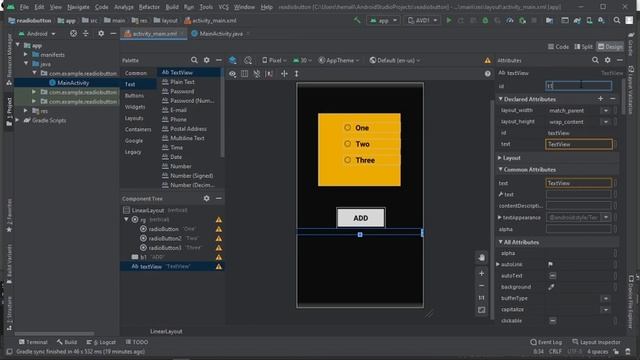
Task: Remove declared attribute with minus icon
Action: click(x=613, y=99)
